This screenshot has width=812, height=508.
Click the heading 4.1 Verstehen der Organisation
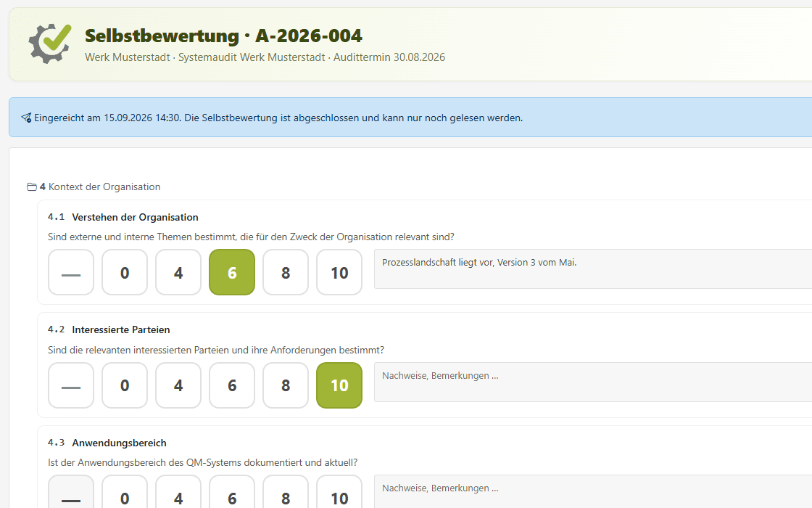(x=123, y=217)
